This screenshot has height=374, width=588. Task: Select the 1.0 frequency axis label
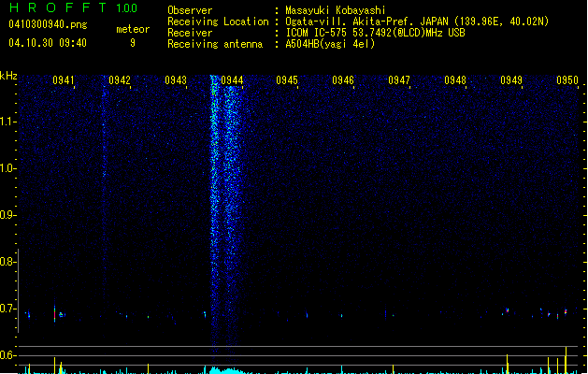click(x=7, y=168)
